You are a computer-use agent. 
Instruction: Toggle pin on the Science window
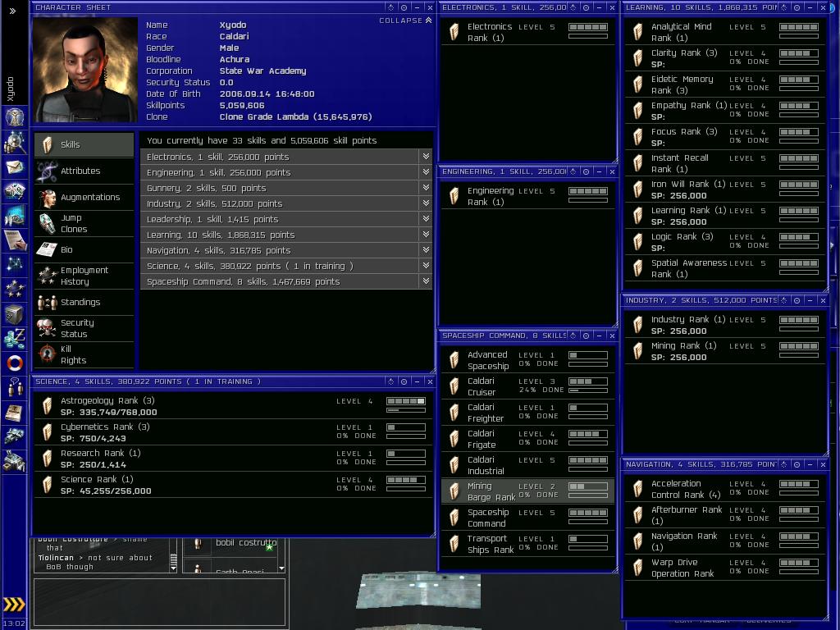[x=390, y=381]
